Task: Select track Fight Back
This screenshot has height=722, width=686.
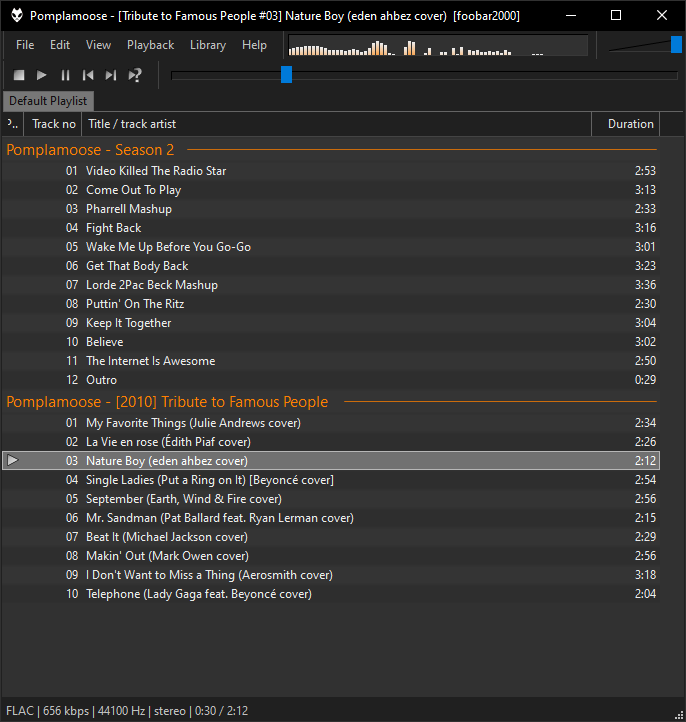Action: click(x=331, y=228)
